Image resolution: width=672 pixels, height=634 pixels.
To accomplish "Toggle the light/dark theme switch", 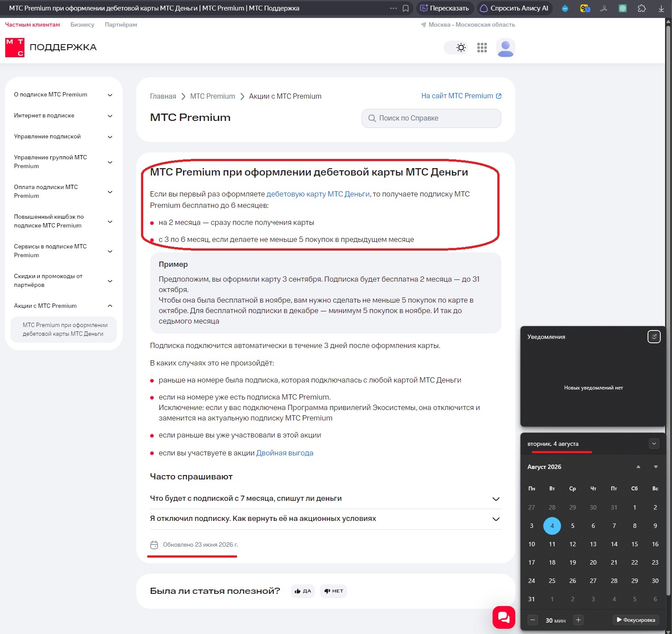I will click(456, 48).
